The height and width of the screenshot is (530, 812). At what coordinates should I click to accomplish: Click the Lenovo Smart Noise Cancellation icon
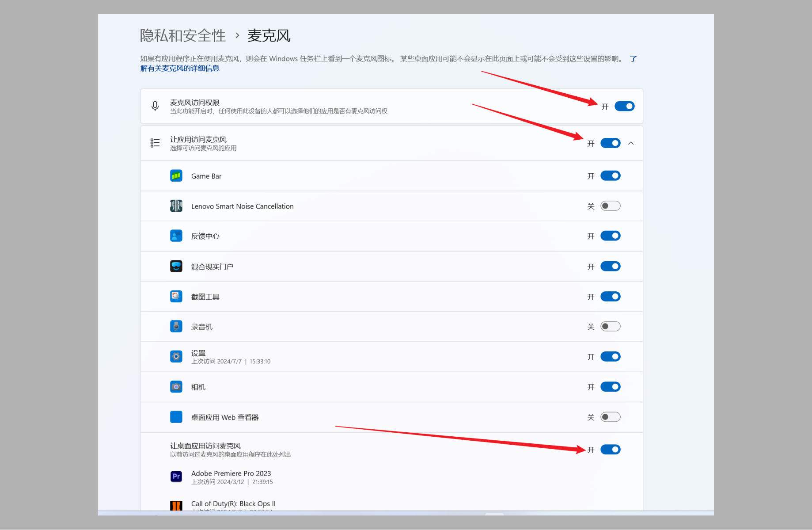pyautogui.click(x=176, y=206)
